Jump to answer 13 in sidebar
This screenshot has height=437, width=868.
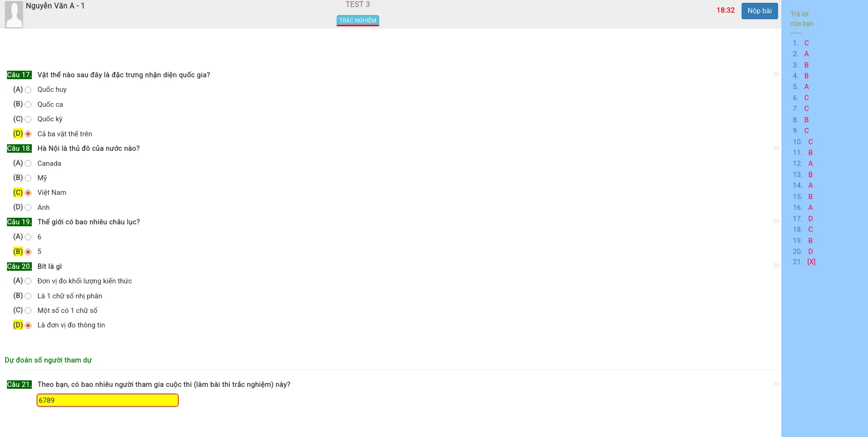[802, 175]
